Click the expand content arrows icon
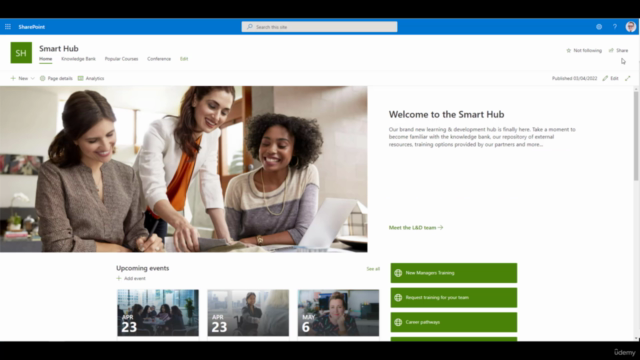640x360 pixels. point(628,78)
